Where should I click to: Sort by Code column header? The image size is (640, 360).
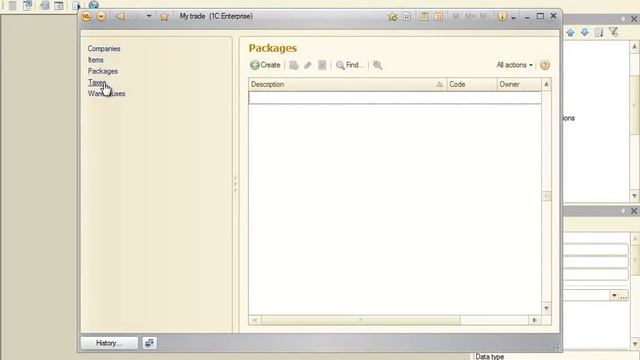click(472, 84)
